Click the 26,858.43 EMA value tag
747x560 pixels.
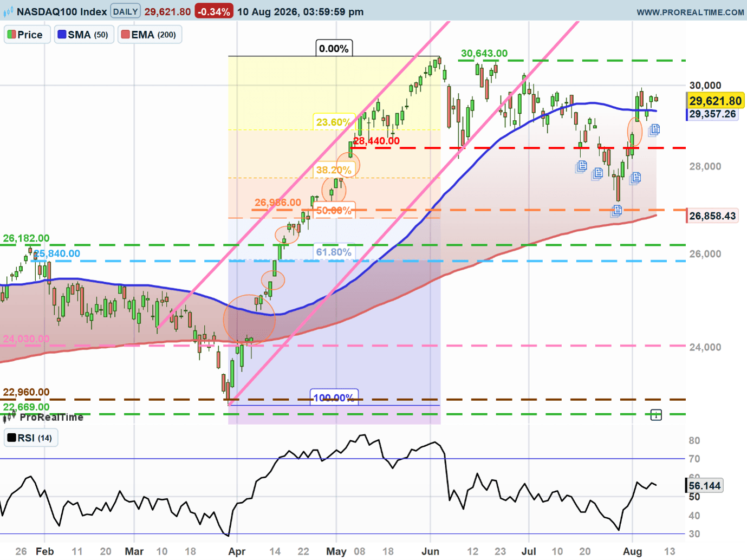tap(712, 216)
